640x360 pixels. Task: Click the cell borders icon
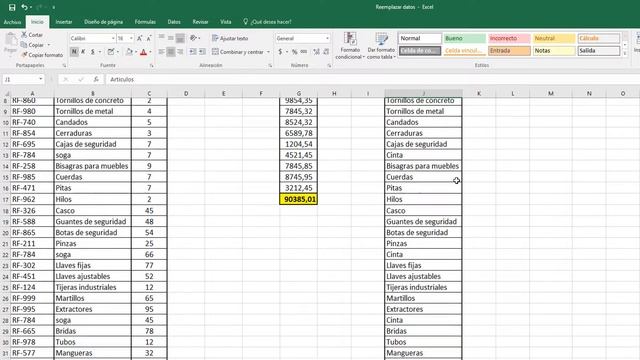(x=111, y=52)
